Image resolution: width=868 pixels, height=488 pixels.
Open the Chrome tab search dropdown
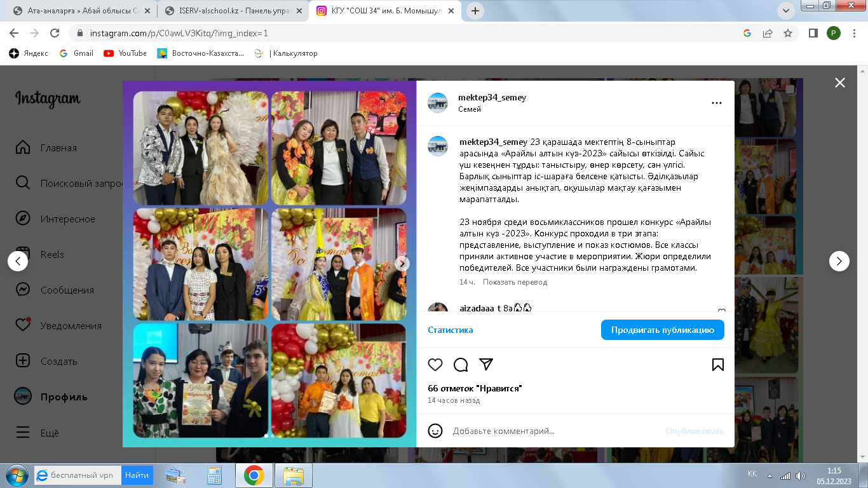[x=786, y=11]
